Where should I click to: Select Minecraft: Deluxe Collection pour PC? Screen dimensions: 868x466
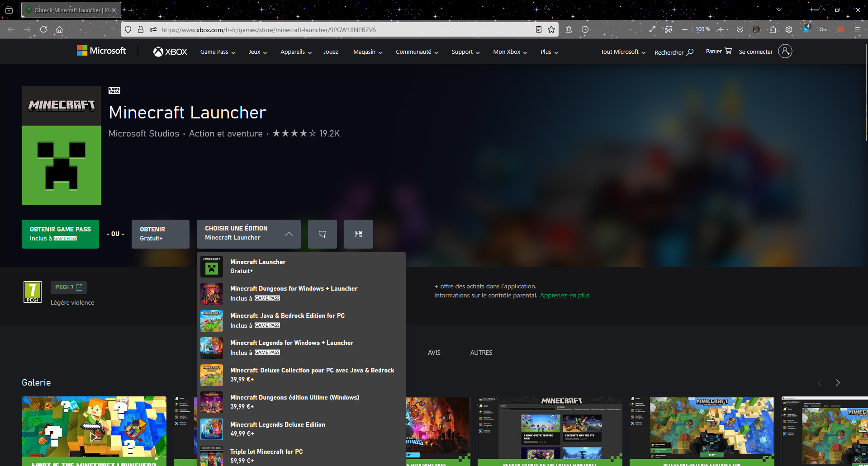coord(301,375)
